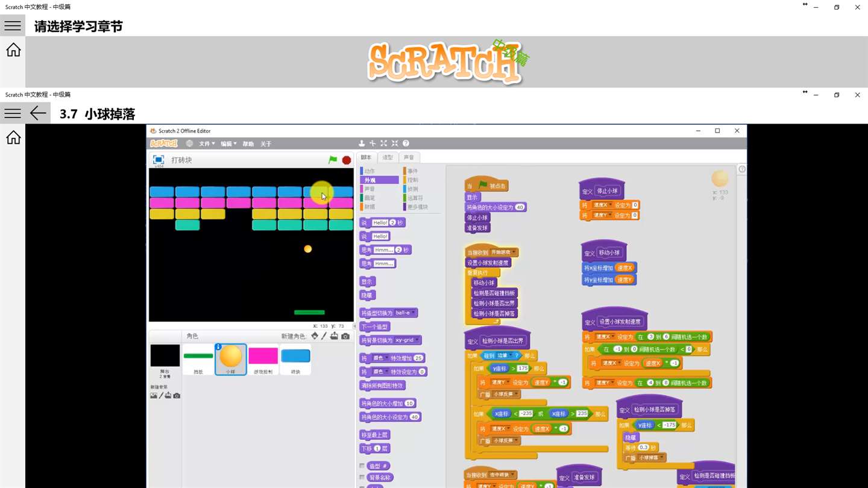Viewport: 868px width, 488px height.
Task: Go back using arrow beside 3.7 小球掉落
Action: pyautogui.click(x=38, y=113)
